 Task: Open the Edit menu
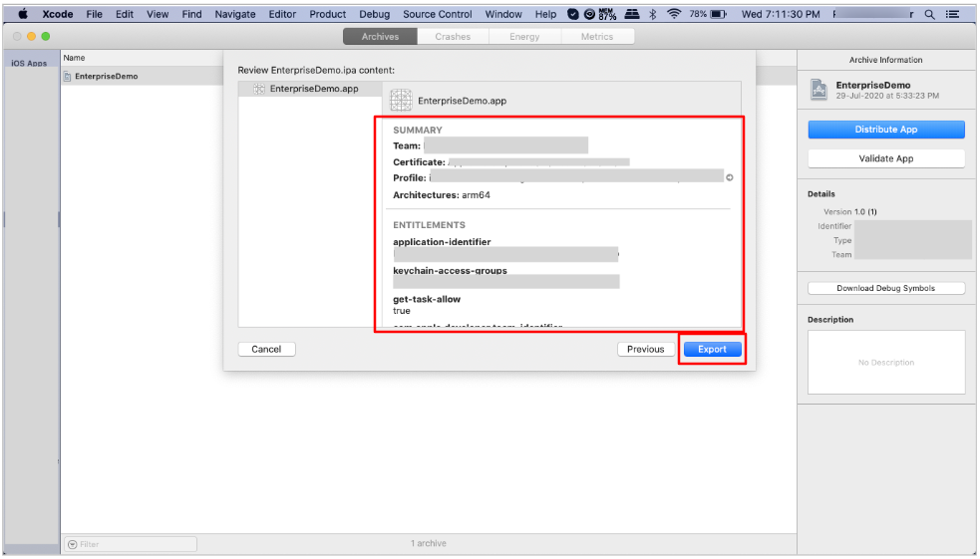point(125,14)
